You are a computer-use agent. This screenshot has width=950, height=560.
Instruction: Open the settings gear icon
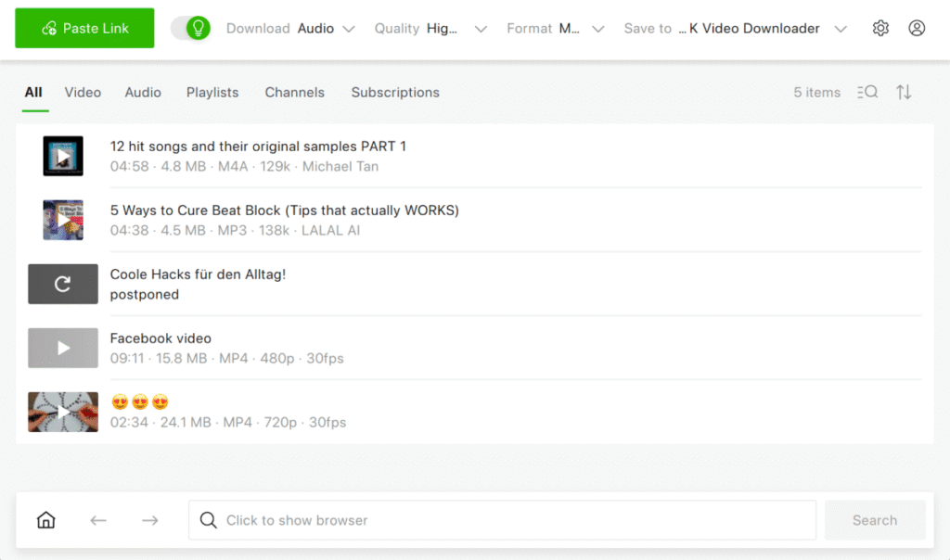coord(880,29)
